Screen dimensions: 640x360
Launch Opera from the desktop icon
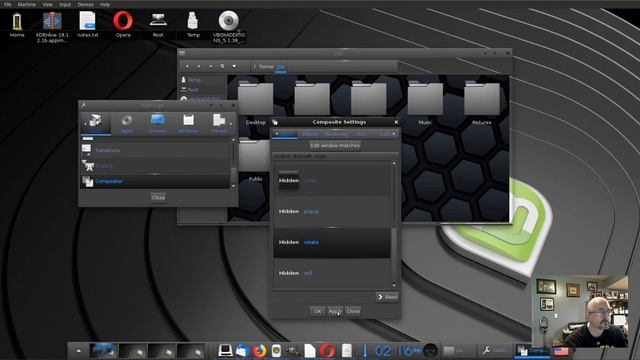(x=123, y=24)
